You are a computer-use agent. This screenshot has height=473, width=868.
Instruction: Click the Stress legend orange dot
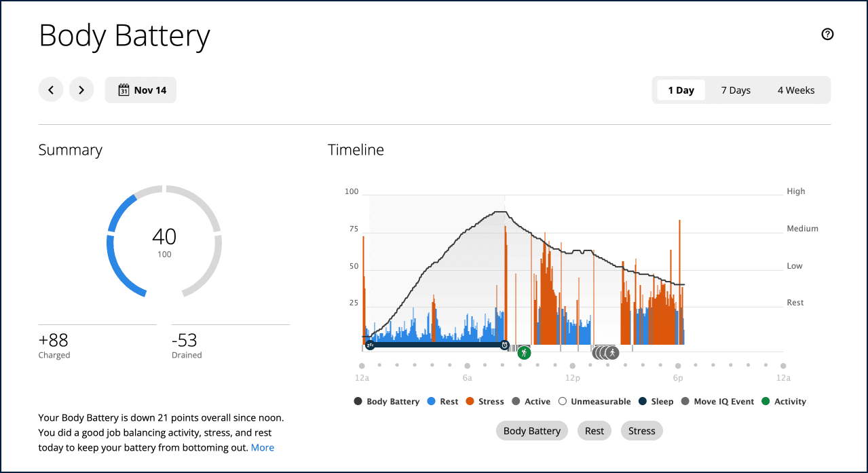pyautogui.click(x=470, y=402)
